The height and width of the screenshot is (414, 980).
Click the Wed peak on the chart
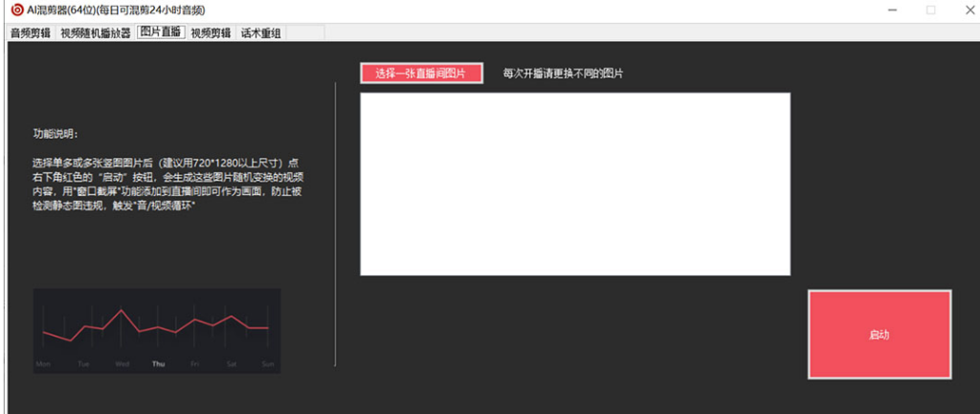(x=122, y=311)
